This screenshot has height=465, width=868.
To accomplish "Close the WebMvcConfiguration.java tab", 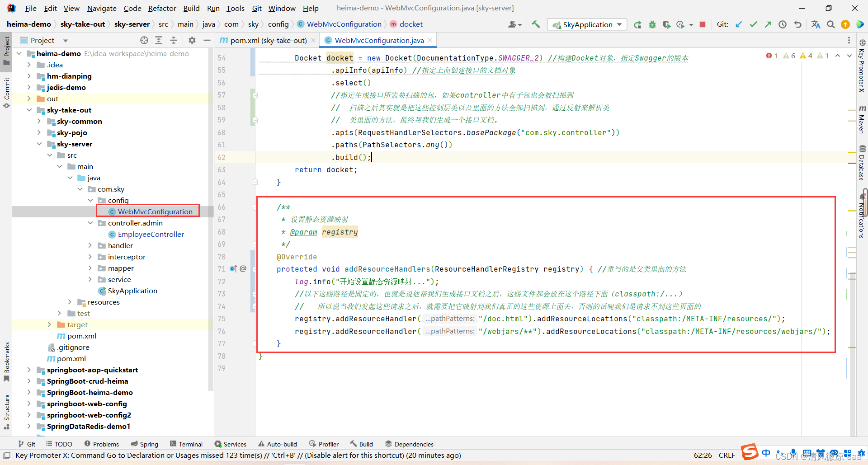I will click(430, 40).
